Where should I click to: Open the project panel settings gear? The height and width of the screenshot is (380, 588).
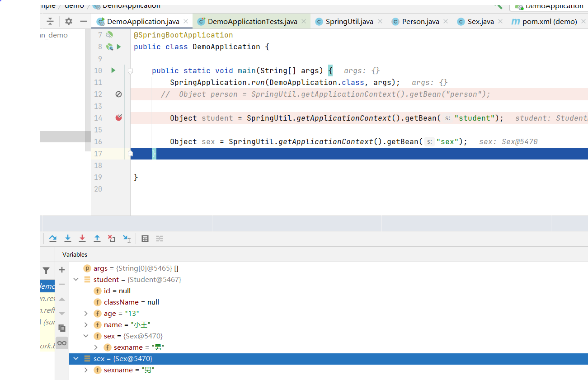(x=69, y=21)
